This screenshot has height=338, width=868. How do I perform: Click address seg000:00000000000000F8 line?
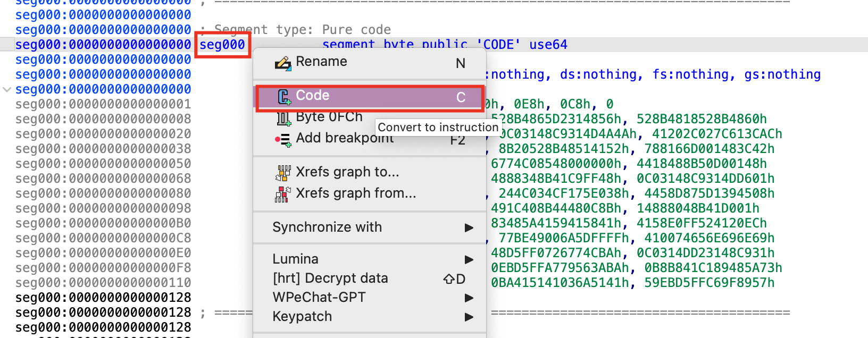[103, 268]
